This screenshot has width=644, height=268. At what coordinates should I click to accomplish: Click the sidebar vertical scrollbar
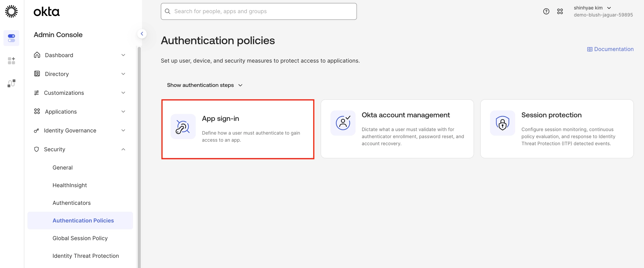tap(139, 157)
